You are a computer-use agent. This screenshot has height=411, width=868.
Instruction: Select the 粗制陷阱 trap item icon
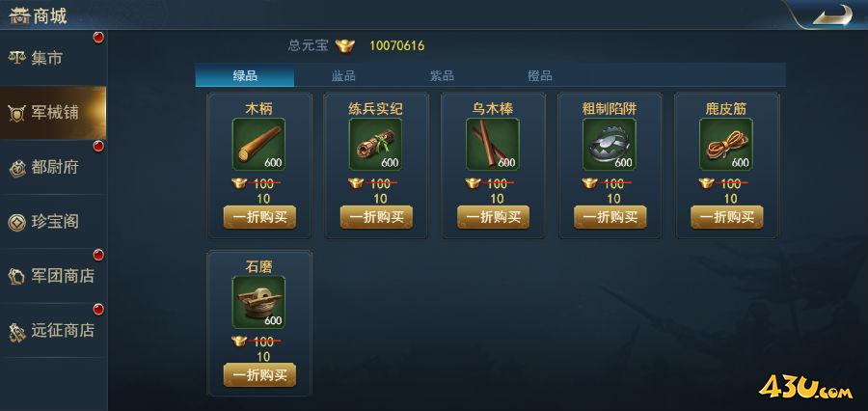[610, 144]
